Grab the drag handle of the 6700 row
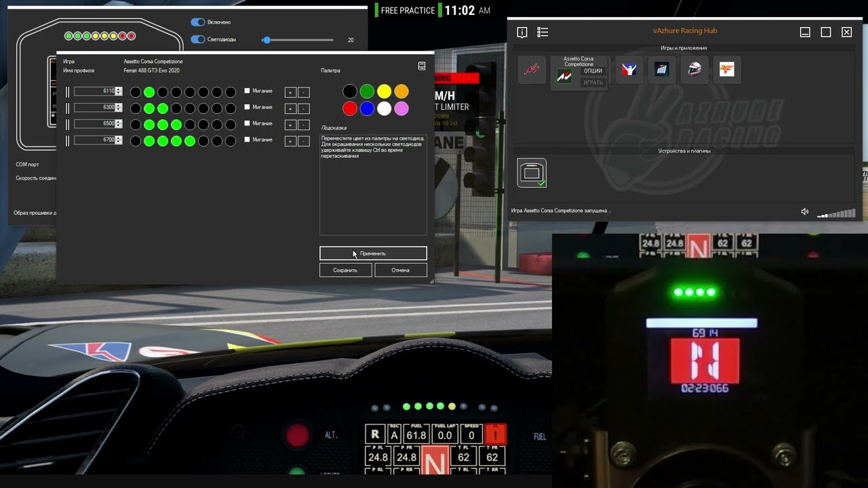The image size is (868, 488). pyautogui.click(x=68, y=140)
